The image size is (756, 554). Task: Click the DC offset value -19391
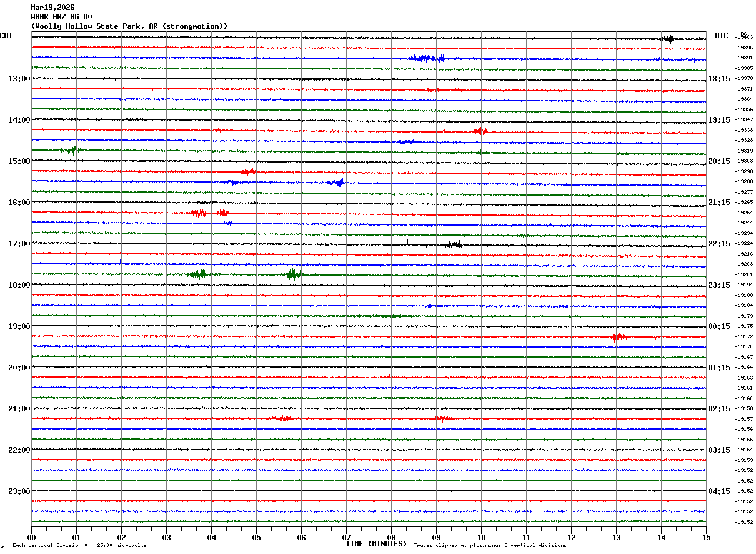tap(744, 58)
